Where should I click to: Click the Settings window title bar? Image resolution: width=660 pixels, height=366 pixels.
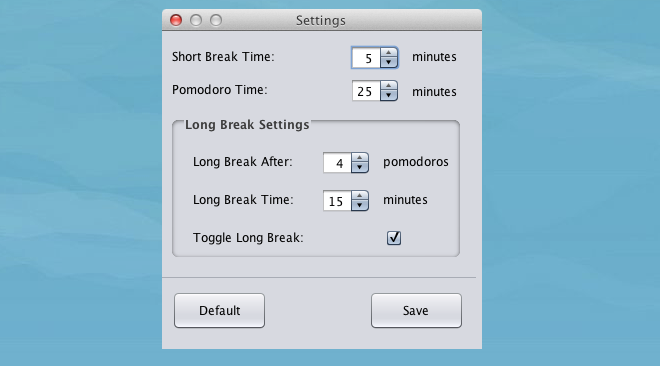click(x=322, y=20)
